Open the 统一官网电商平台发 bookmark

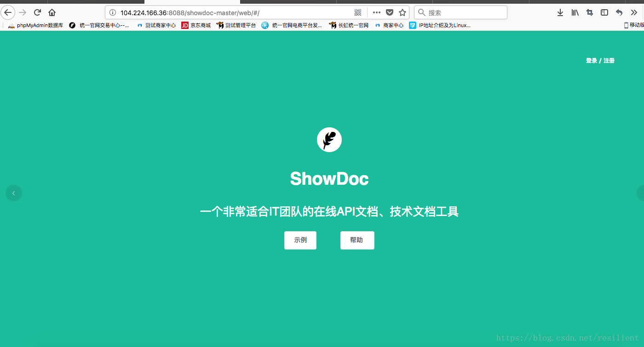click(292, 25)
